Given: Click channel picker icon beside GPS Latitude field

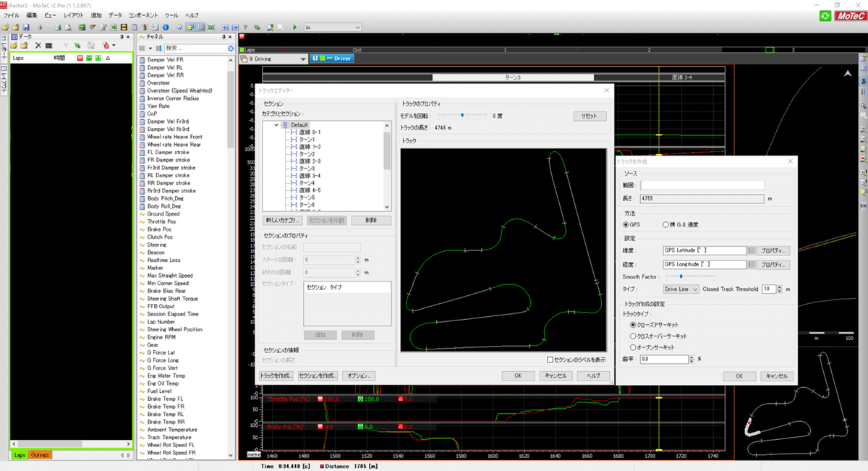Looking at the screenshot, I should tap(752, 250).
